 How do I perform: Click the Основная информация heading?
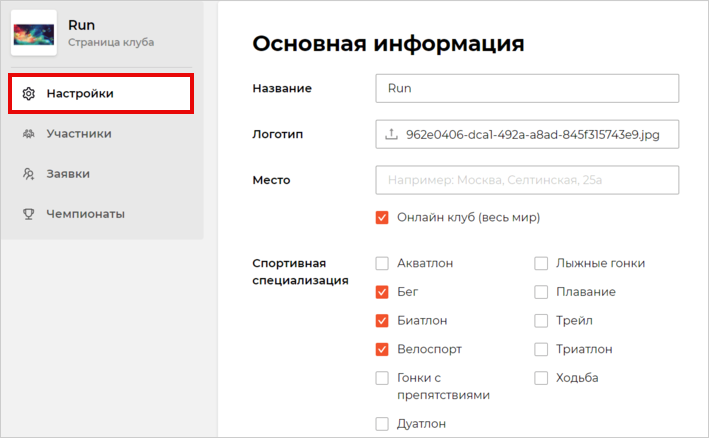tap(388, 44)
